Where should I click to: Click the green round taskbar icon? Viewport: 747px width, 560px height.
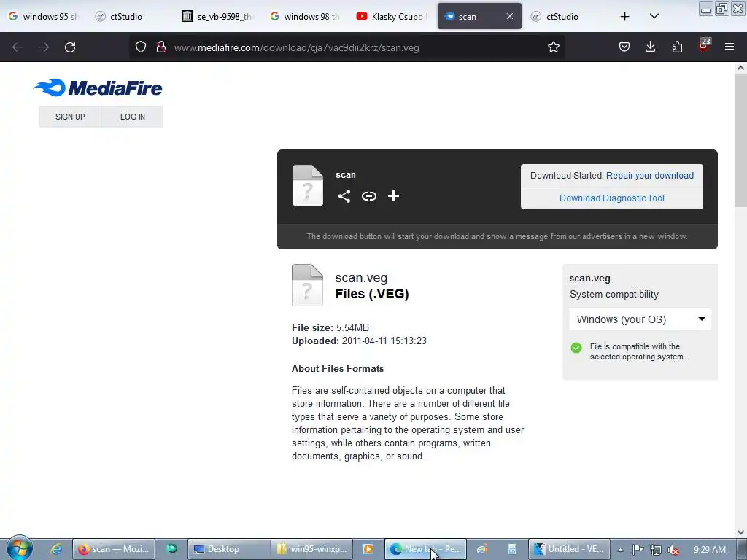(171, 549)
